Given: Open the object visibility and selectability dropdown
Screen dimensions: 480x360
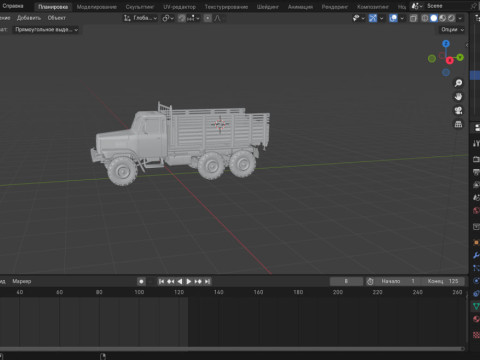Looking at the screenshot, I should (x=359, y=18).
